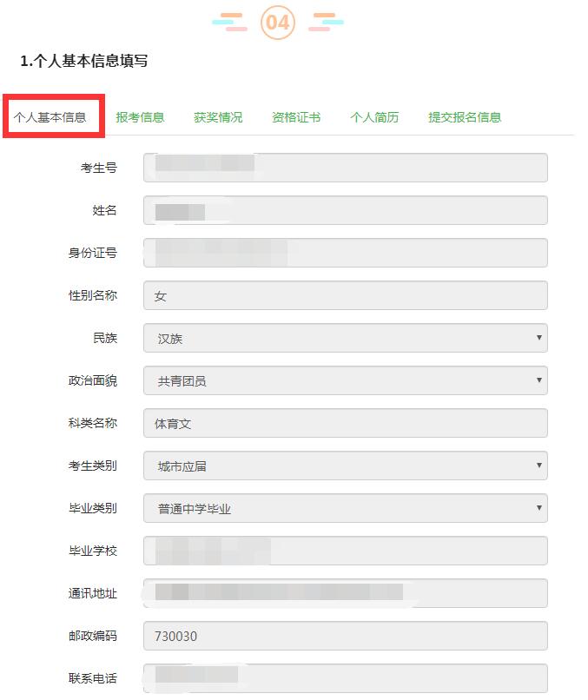
Task: Click the 考生号 input field
Action: tap(345, 168)
